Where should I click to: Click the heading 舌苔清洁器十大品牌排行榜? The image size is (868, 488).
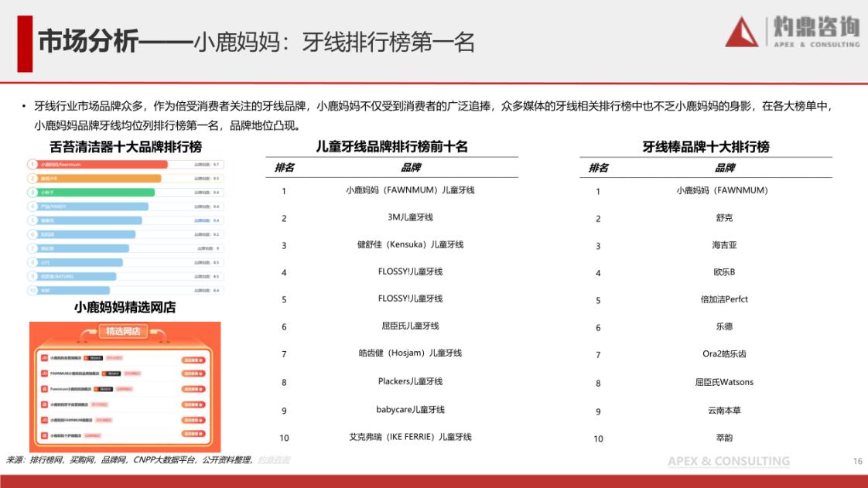125,147
